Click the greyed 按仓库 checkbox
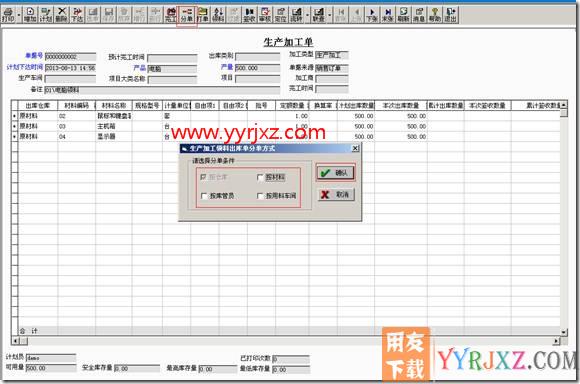580x384 pixels. coord(203,177)
